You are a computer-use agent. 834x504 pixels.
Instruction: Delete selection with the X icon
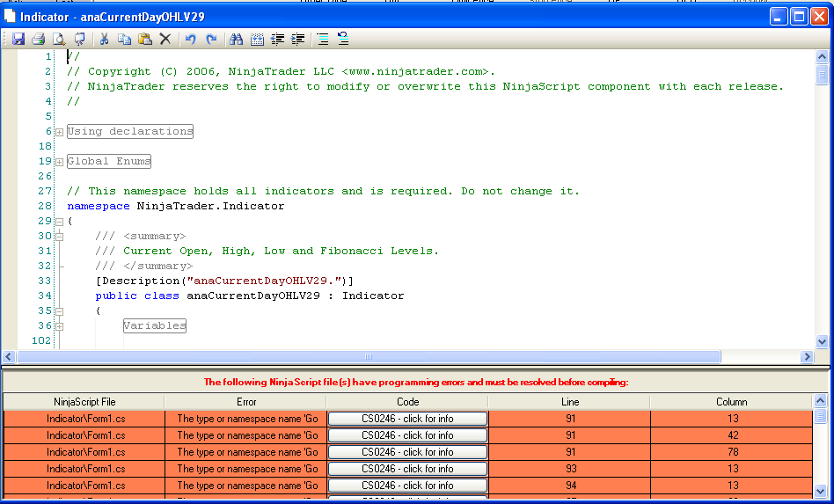click(165, 39)
